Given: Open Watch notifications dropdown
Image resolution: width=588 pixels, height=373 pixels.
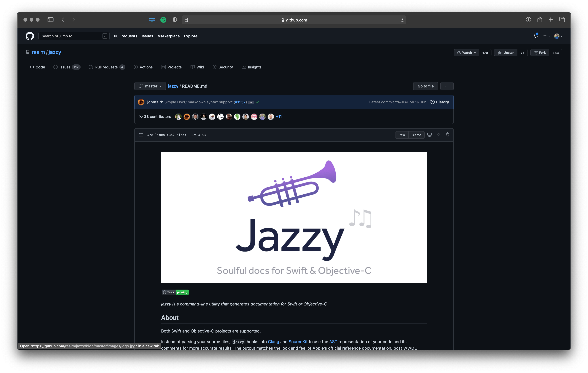Looking at the screenshot, I should (x=466, y=53).
